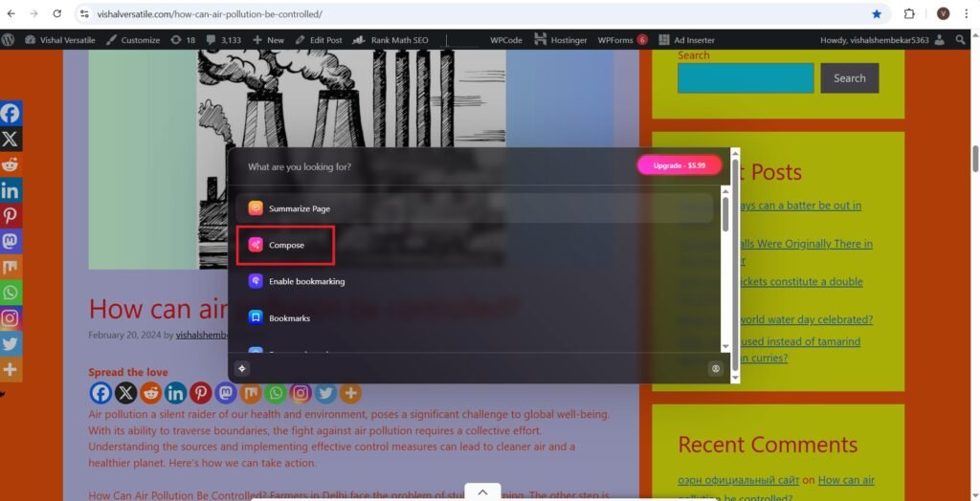The width and height of the screenshot is (980, 501).
Task: Bookmark this page with the star icon
Action: click(x=877, y=14)
